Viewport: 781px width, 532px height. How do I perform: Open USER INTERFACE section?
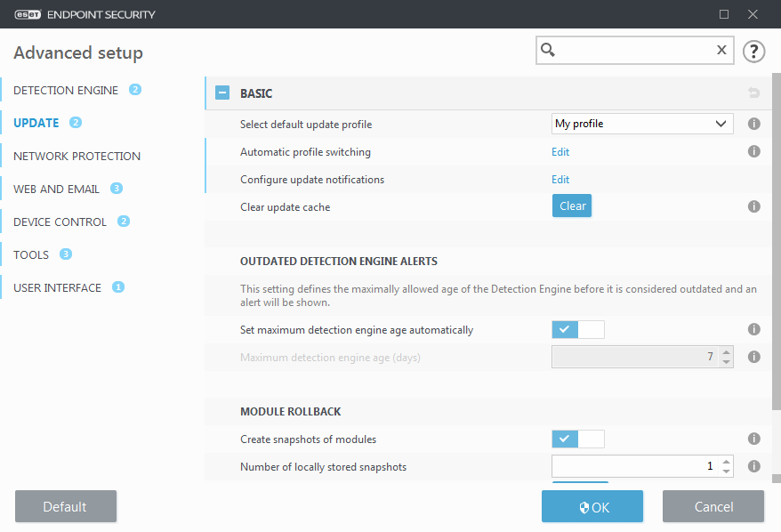click(57, 287)
